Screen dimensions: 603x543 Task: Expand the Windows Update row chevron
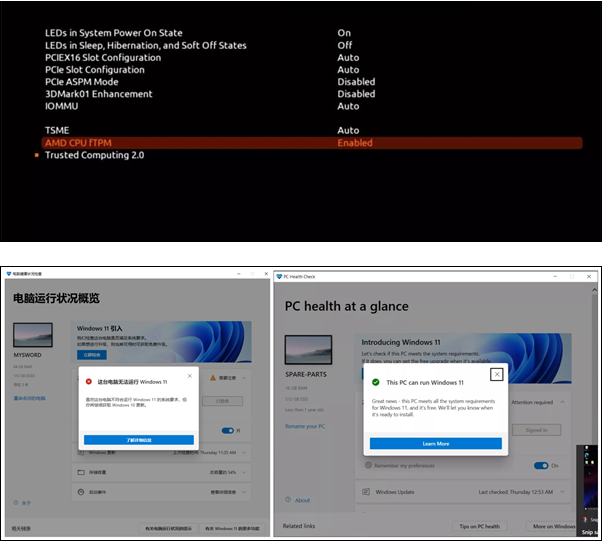point(563,492)
